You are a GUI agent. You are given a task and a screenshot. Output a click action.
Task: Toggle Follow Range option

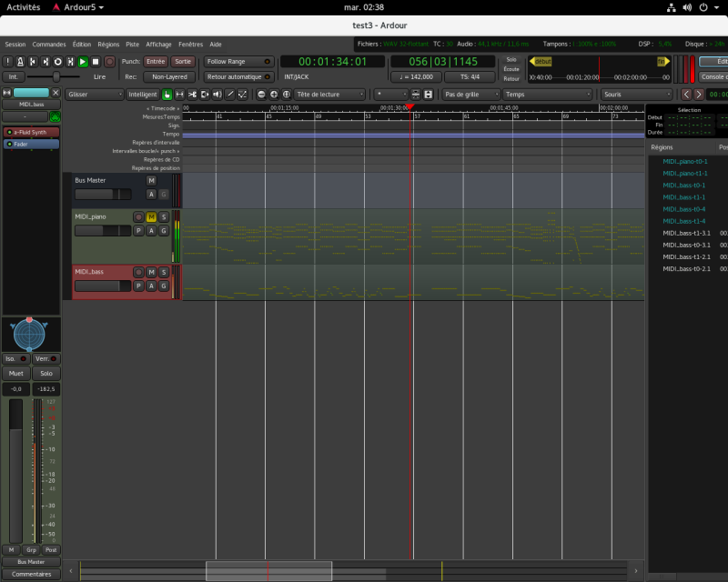238,62
